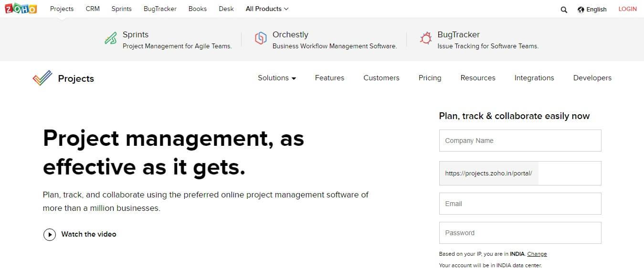Screen dimensions: 644x272
Task: Expand the All Products dropdown
Action: coord(267,9)
